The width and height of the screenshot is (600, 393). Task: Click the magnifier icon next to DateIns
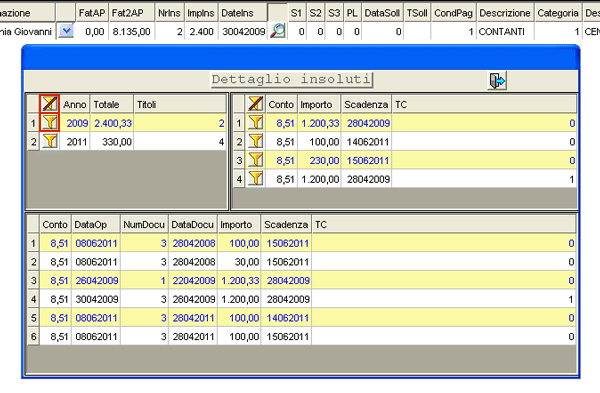277,31
